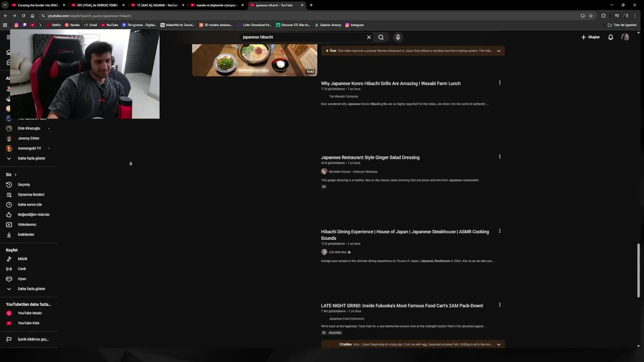Open the Siz section chevron
This screenshot has height=362, width=644.
click(15, 174)
